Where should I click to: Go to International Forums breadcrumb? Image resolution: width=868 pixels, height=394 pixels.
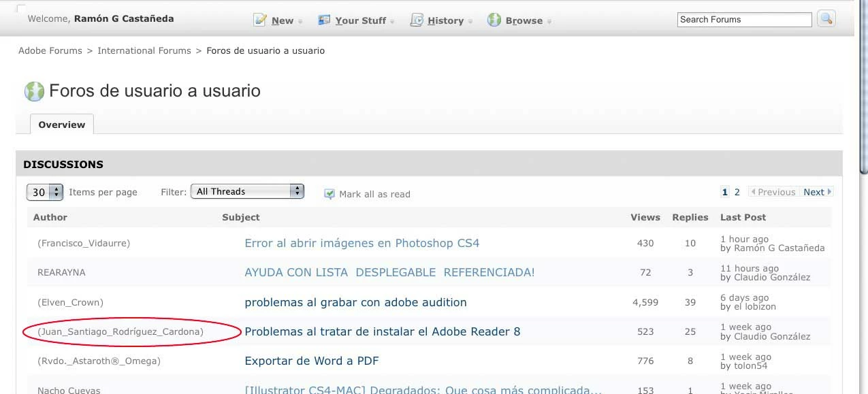point(144,50)
